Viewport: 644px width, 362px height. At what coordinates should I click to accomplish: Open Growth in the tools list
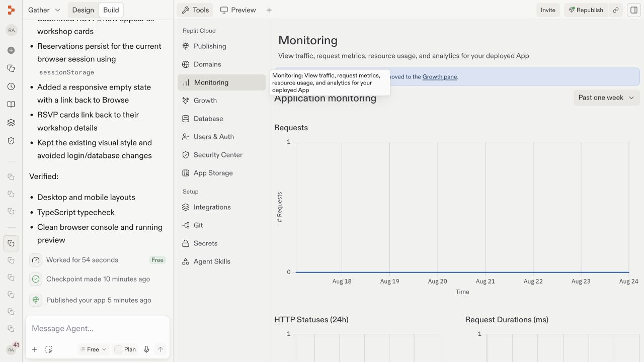(221, 101)
